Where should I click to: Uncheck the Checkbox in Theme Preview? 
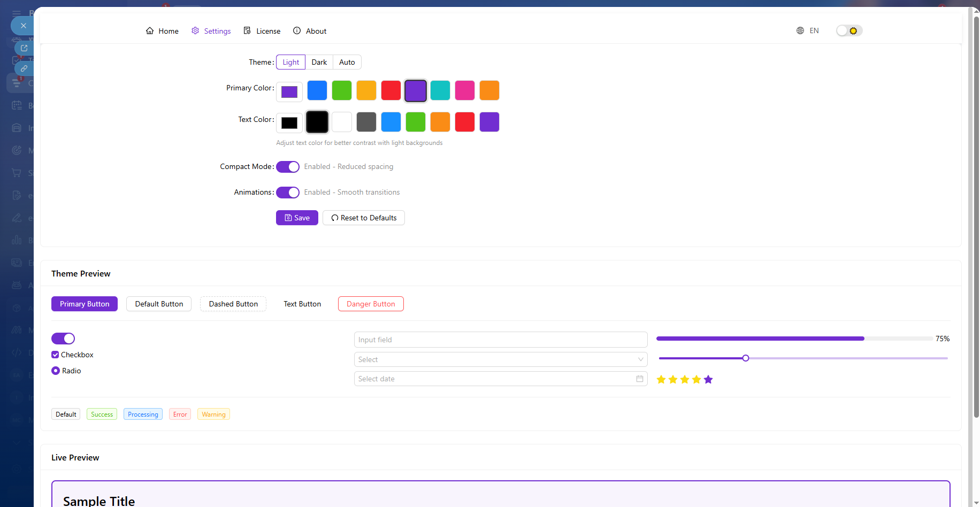click(x=55, y=355)
